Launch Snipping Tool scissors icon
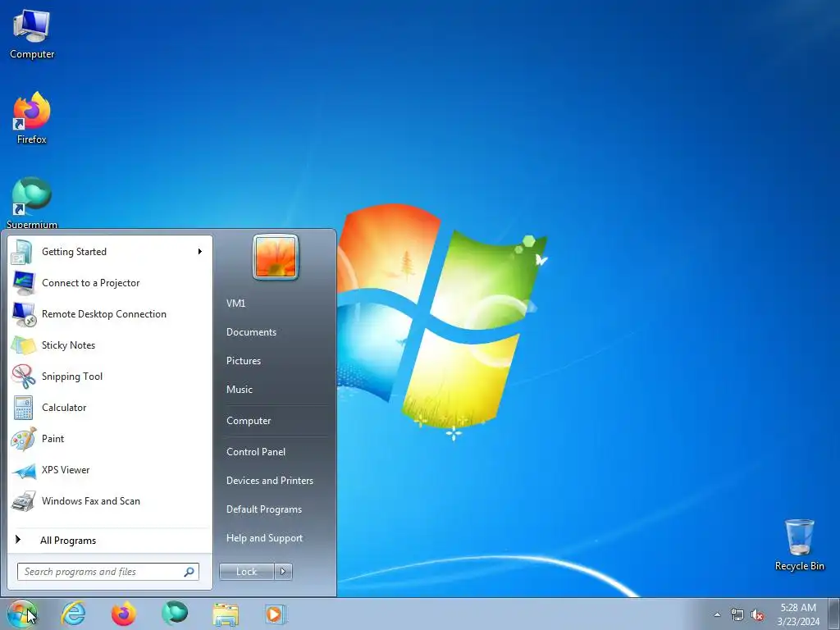This screenshot has width=840, height=630. [24, 376]
